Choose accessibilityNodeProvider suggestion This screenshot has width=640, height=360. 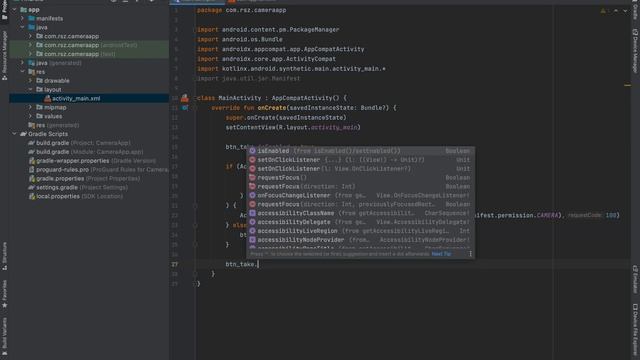click(x=360, y=240)
